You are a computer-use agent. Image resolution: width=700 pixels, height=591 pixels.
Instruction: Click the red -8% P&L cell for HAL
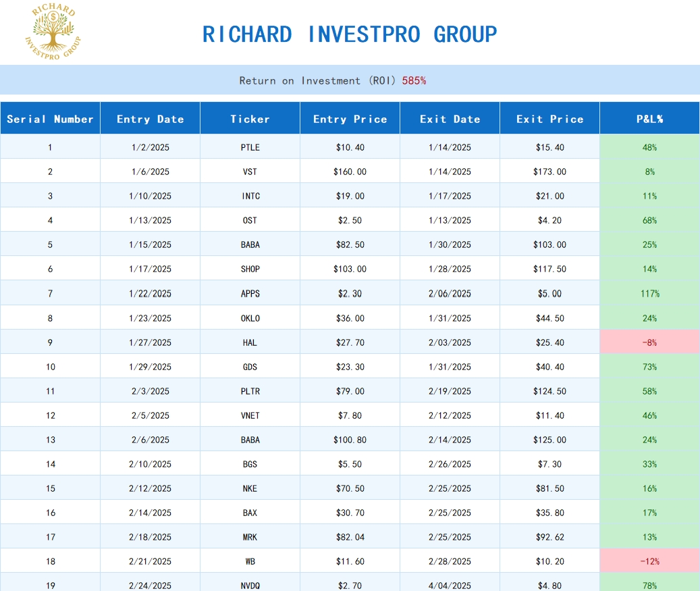point(649,342)
